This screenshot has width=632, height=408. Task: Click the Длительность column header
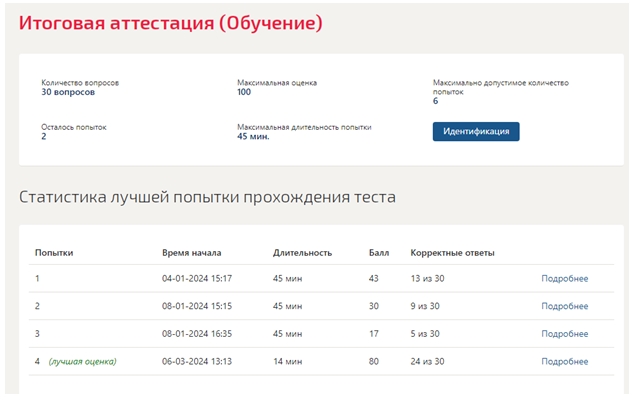[x=302, y=253]
